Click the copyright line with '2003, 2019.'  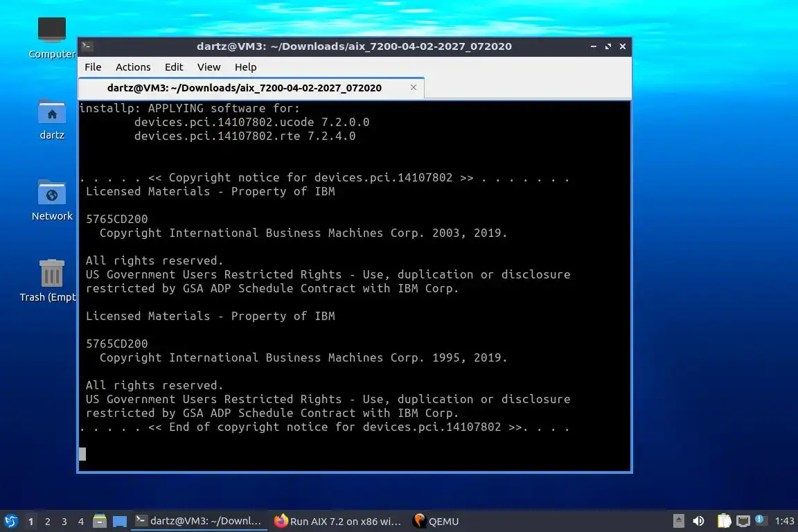[x=303, y=233]
